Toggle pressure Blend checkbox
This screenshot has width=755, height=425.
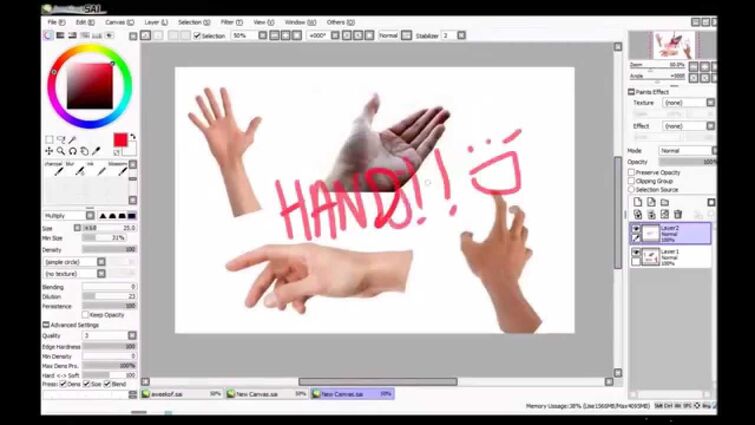107,384
